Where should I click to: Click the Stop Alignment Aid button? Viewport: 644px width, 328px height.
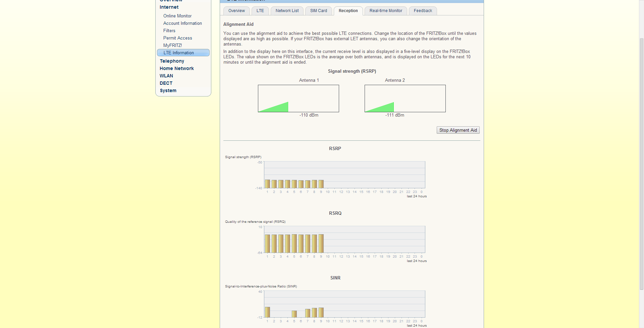(x=458, y=130)
